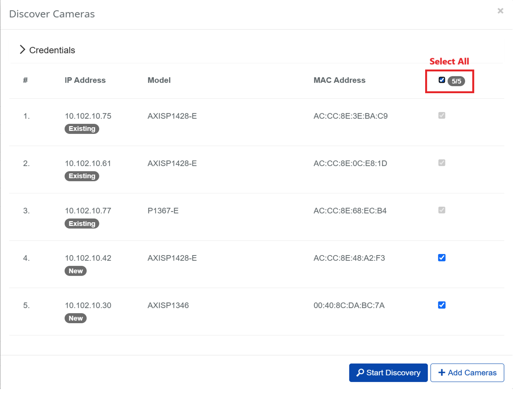The height and width of the screenshot is (395, 532).
Task: Click the Add Cameras button
Action: pyautogui.click(x=467, y=373)
